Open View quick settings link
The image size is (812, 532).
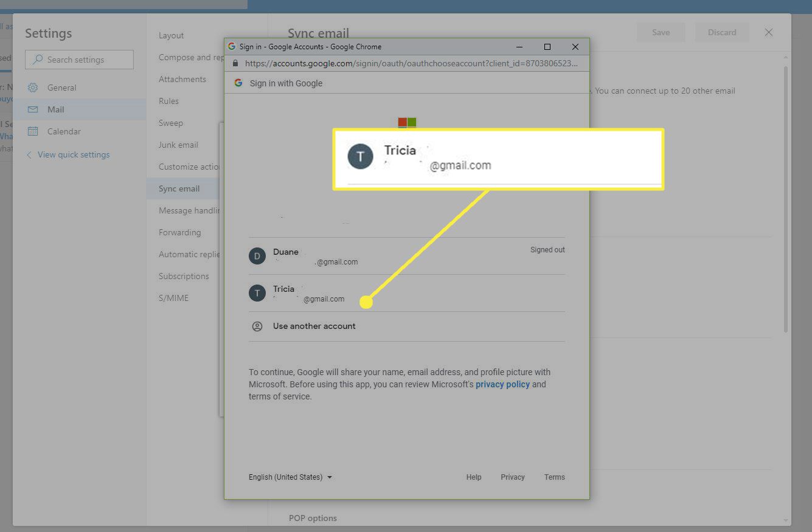click(x=74, y=154)
